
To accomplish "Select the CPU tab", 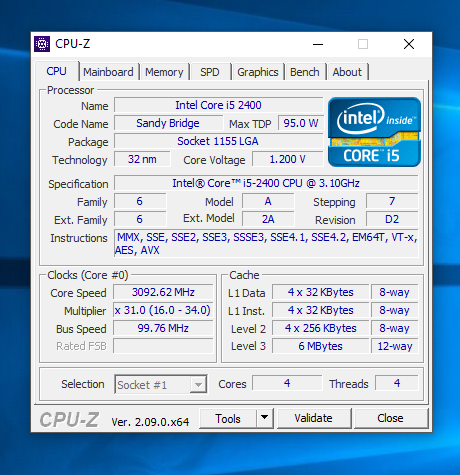I will (57, 71).
